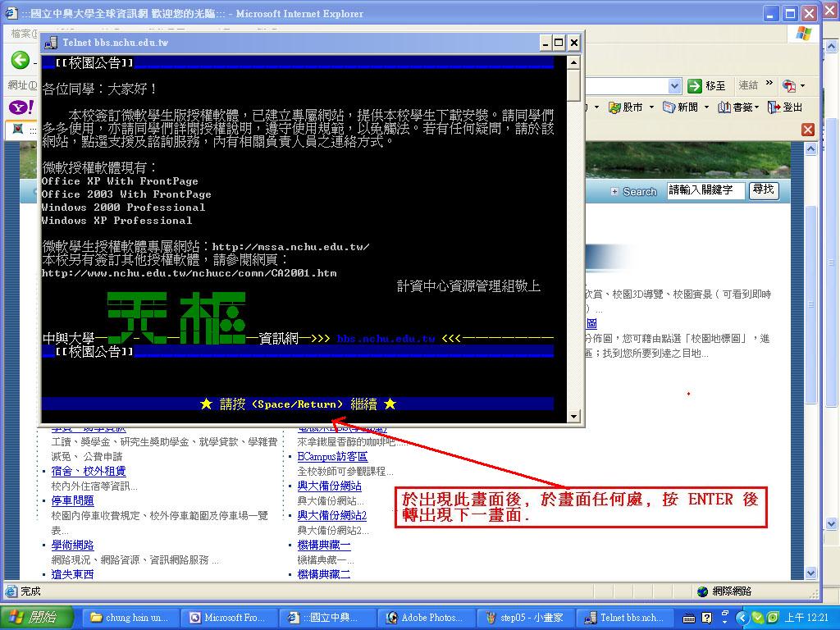
Task: Click the 網際網路 globe icon in status bar
Action: pos(703,591)
